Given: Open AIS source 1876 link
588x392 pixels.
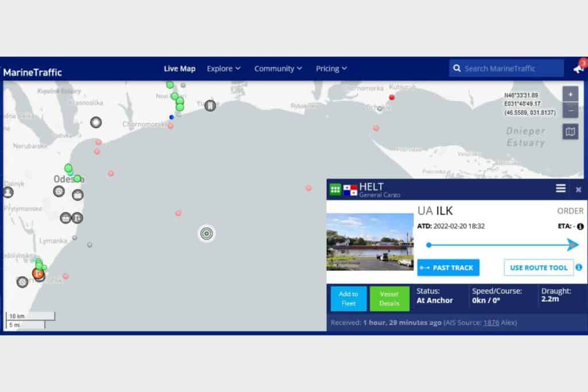Looking at the screenshot, I should click(x=491, y=323).
